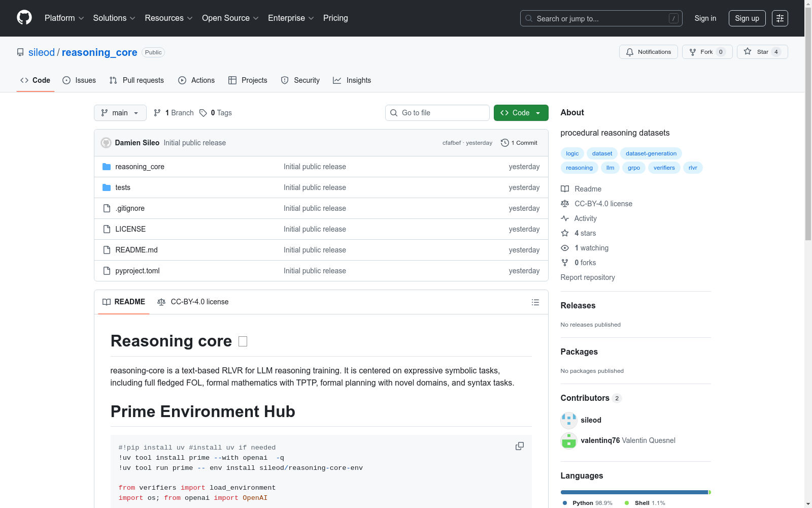Click the Search or jump to field
Viewport: 812px width, 508px height.
tap(601, 18)
